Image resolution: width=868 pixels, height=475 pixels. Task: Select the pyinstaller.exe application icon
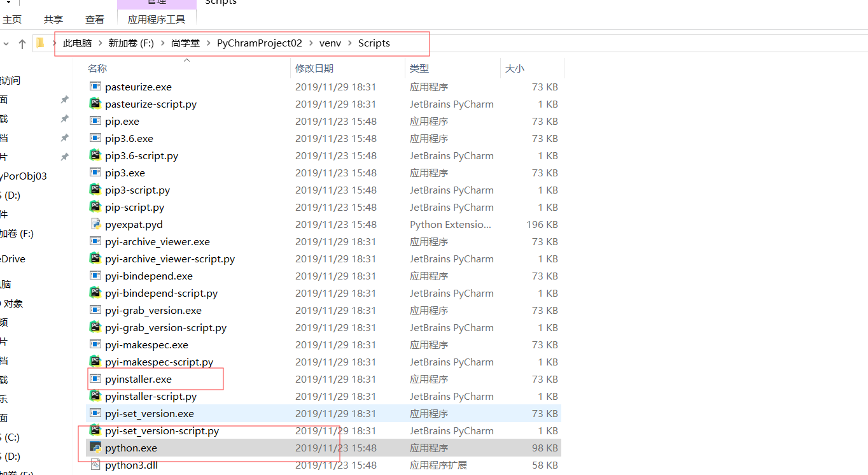tap(95, 379)
